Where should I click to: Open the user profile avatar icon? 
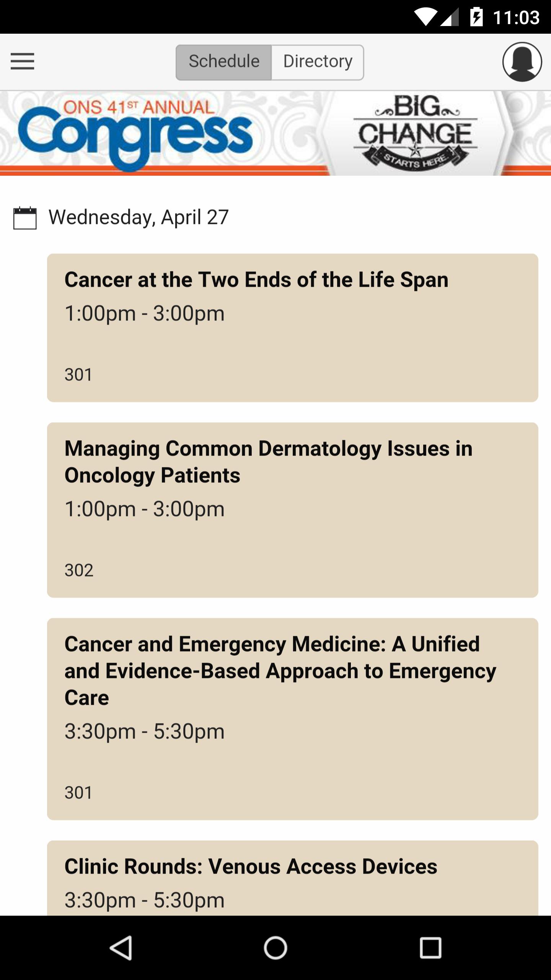click(x=522, y=62)
